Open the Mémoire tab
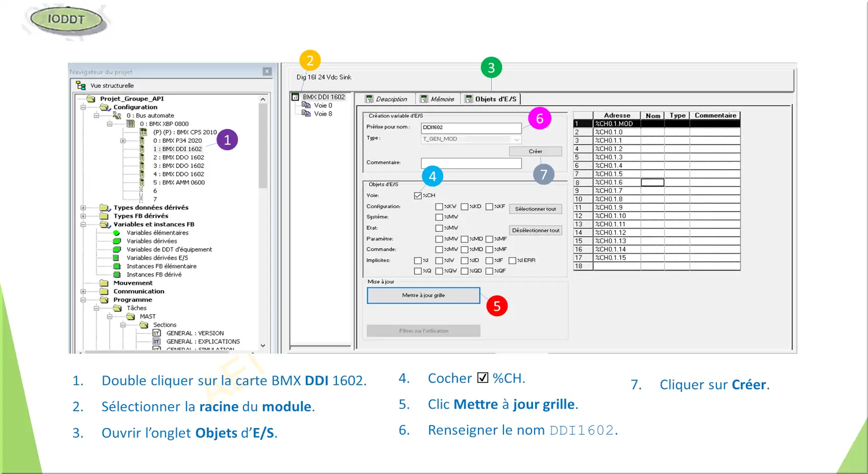868x474 pixels. coord(438,99)
